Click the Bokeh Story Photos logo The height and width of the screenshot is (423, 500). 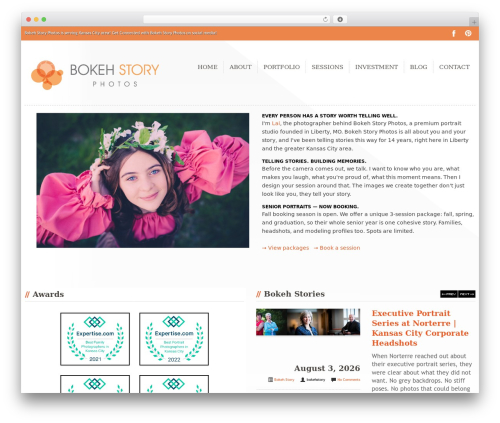pos(95,75)
